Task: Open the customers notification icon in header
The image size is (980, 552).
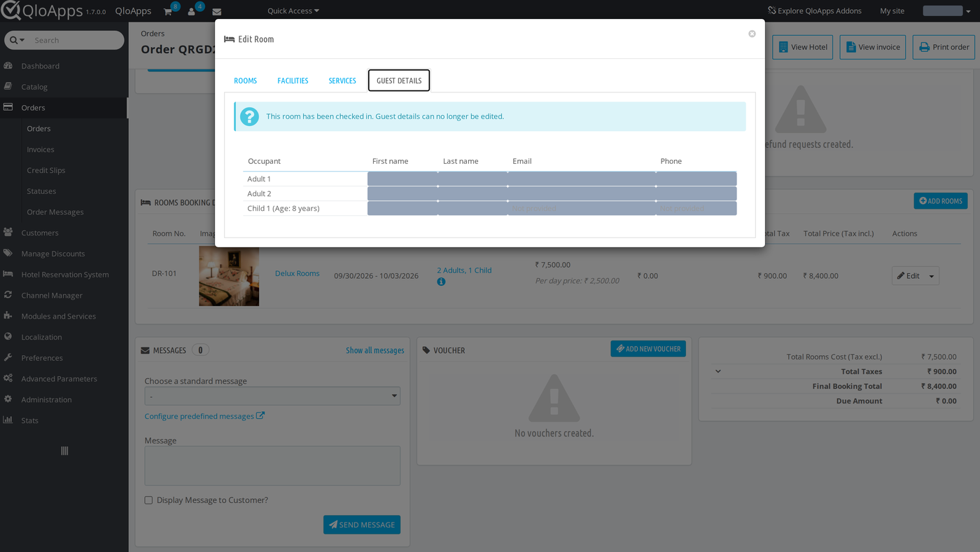Action: point(192,11)
